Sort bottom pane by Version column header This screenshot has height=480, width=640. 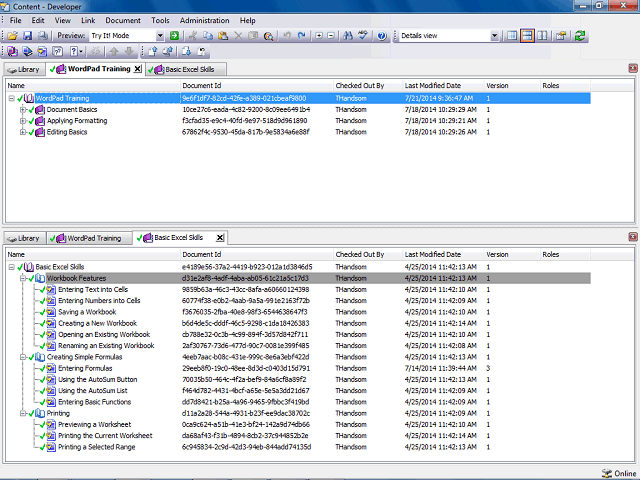(512, 255)
